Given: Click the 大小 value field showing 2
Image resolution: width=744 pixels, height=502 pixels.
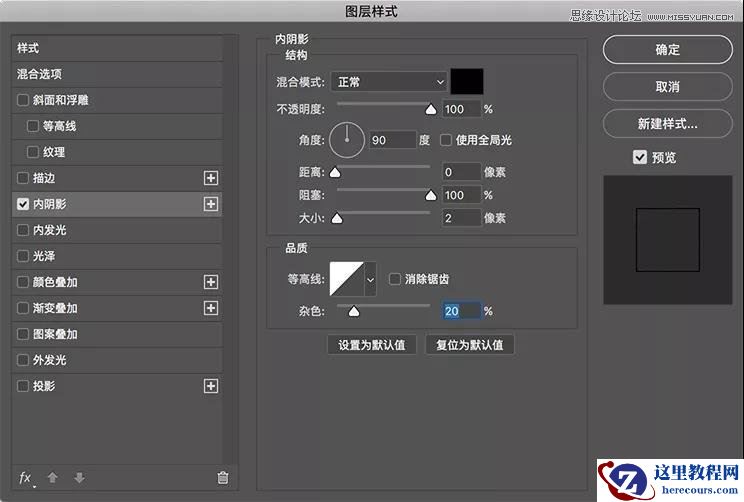Looking at the screenshot, I should tap(462, 218).
